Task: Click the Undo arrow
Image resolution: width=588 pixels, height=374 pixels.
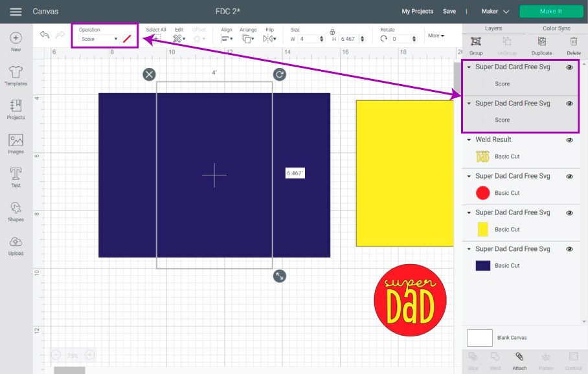Action: [x=45, y=36]
